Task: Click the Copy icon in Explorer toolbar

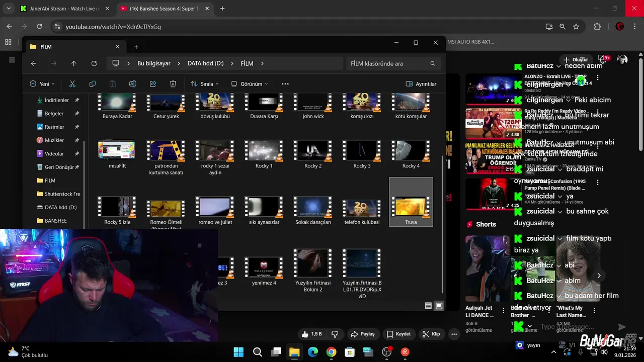Action: (93, 84)
